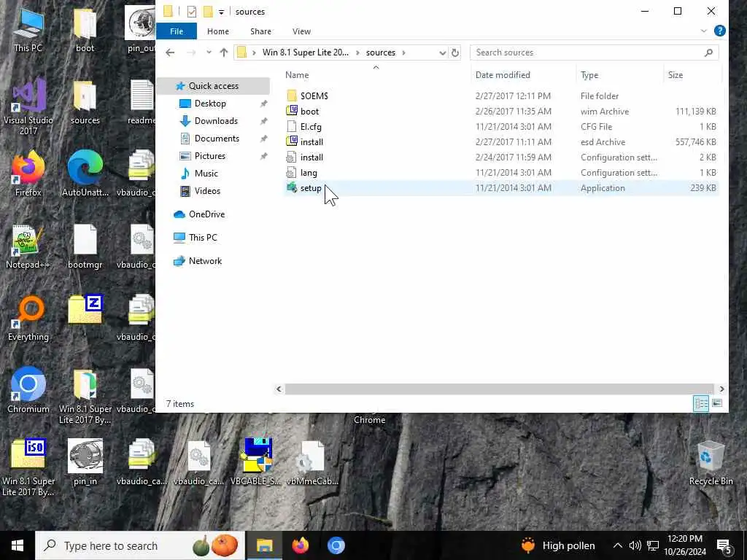This screenshot has width=747, height=560.
Task: Select bootmgr file on desktop
Action: [85, 246]
